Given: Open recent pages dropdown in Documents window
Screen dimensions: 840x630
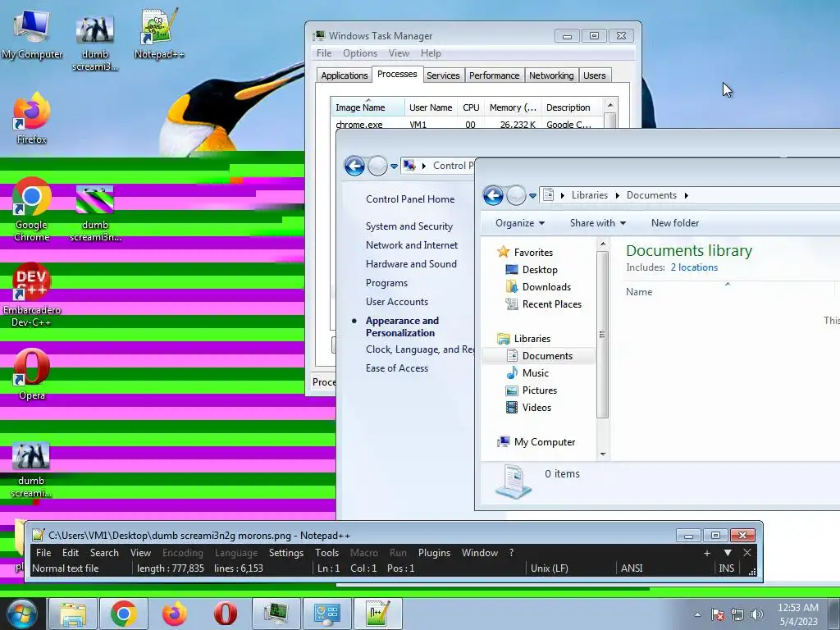Looking at the screenshot, I should 532,196.
